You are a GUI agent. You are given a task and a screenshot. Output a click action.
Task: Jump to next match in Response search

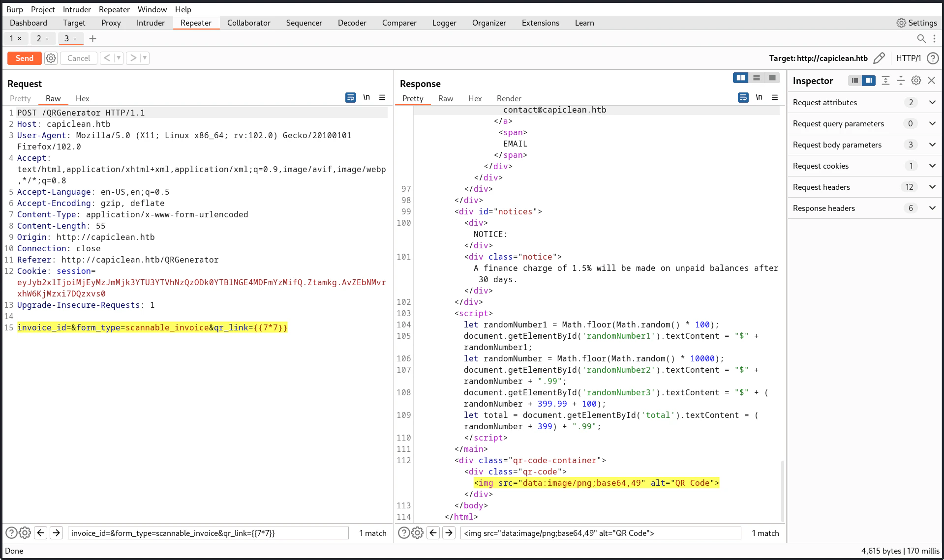point(449,533)
